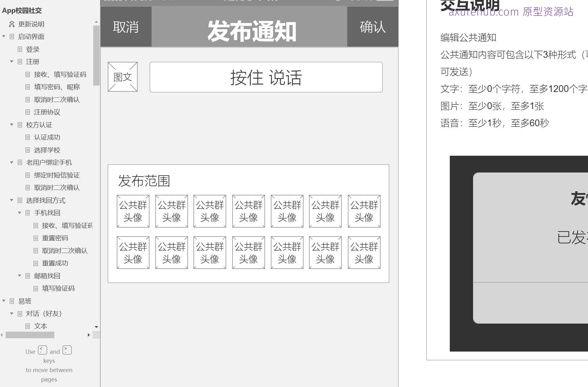Click the flowchart icon beside 更新说明
588x387 pixels.
11,24
